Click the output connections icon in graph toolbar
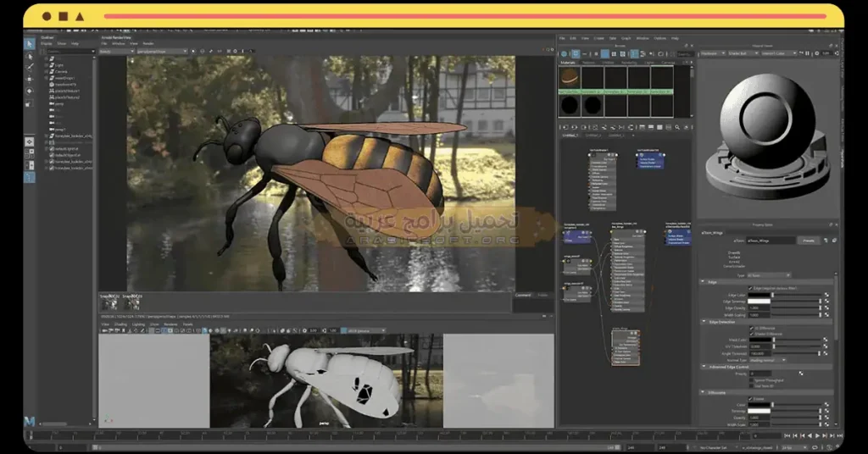 [x=583, y=127]
